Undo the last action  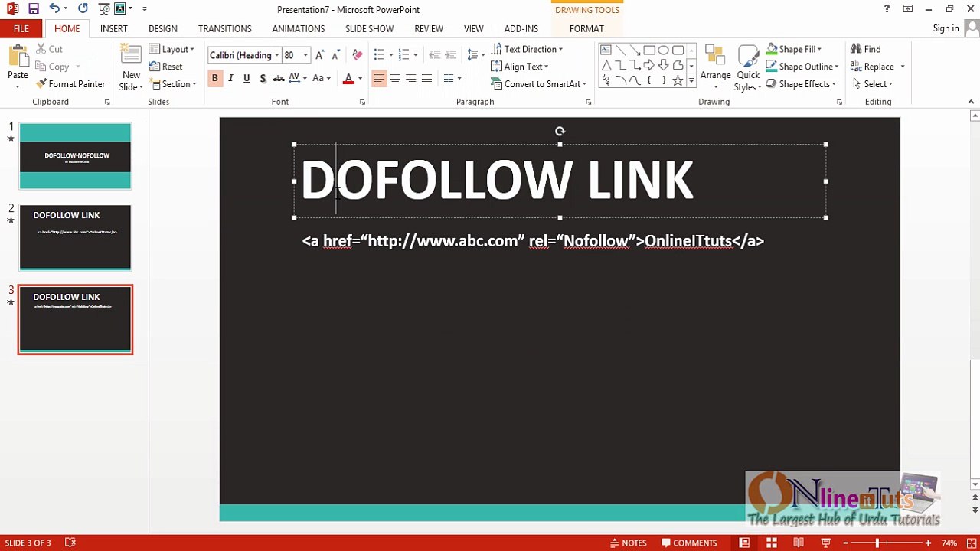(x=54, y=9)
